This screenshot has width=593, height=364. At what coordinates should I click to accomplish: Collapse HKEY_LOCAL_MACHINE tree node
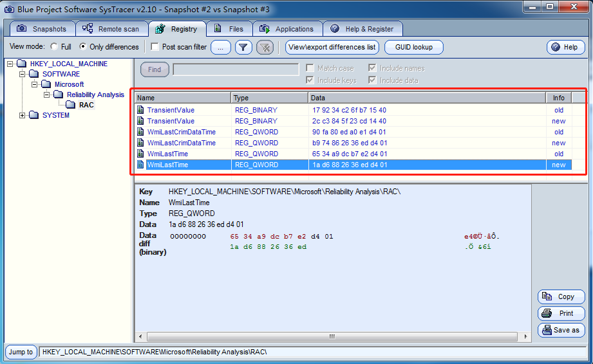pyautogui.click(x=10, y=64)
